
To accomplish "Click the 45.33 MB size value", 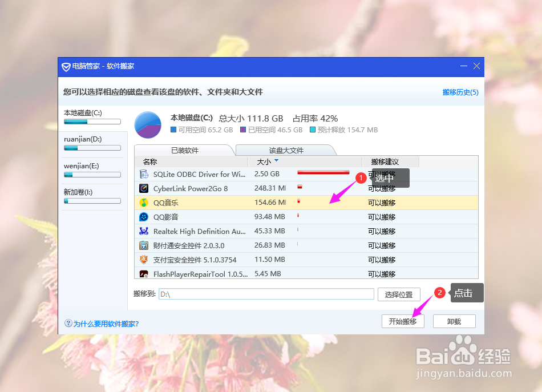I will pyautogui.click(x=270, y=231).
